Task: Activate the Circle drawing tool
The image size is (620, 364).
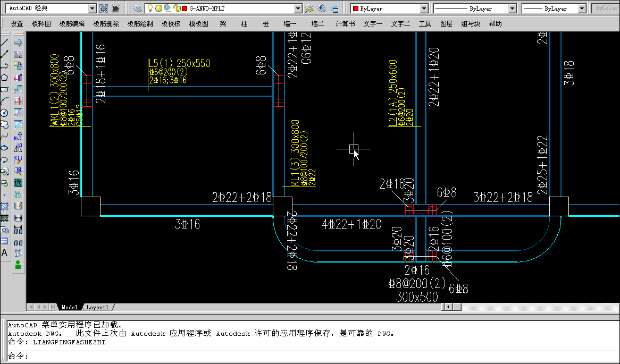Action: click(x=4, y=113)
